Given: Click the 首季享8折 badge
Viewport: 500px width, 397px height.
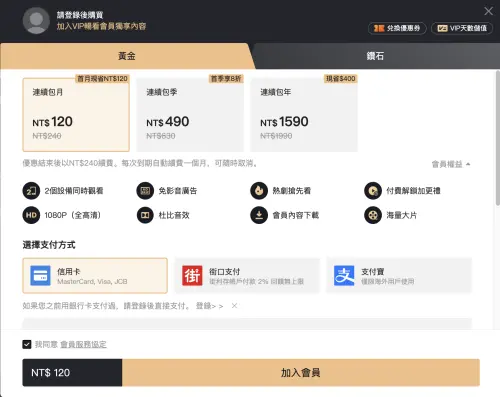Looking at the screenshot, I should 226,79.
